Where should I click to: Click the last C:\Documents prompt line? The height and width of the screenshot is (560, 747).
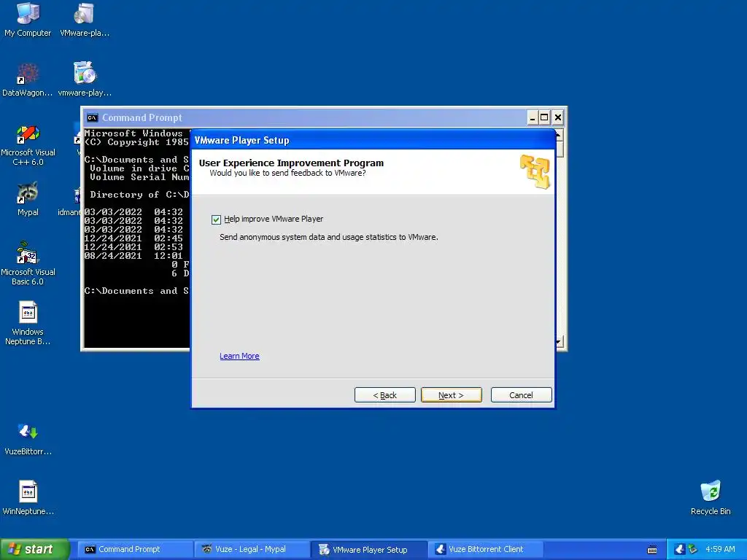(136, 291)
